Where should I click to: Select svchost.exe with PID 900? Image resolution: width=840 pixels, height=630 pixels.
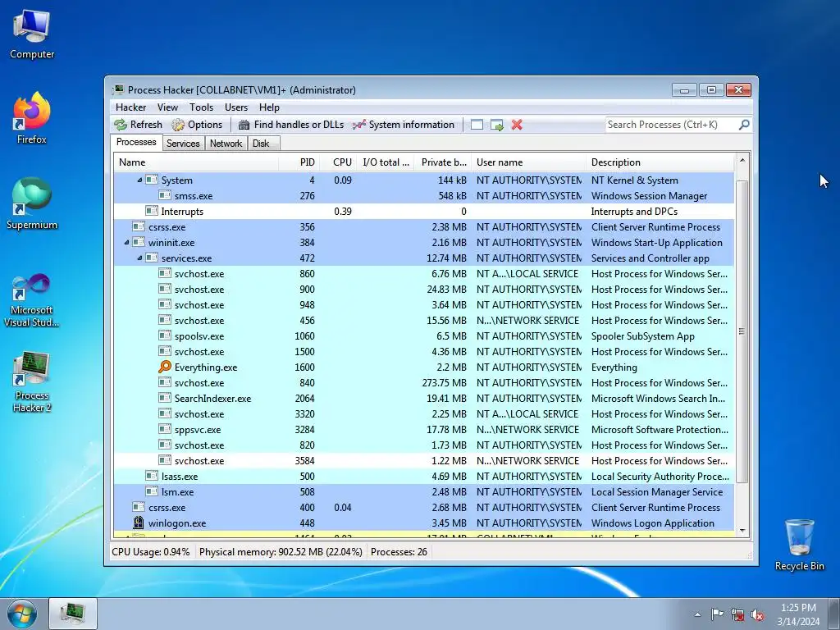click(424, 290)
